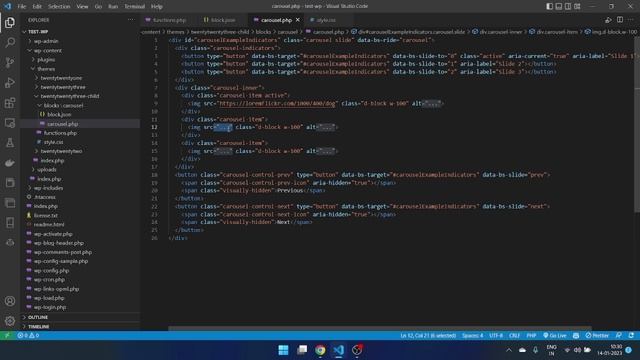Open notifications bell in status bar

click(x=631, y=336)
